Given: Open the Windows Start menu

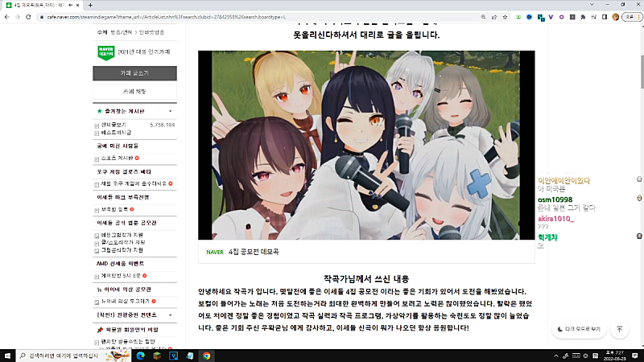Looking at the screenshot, I should 7,356.
